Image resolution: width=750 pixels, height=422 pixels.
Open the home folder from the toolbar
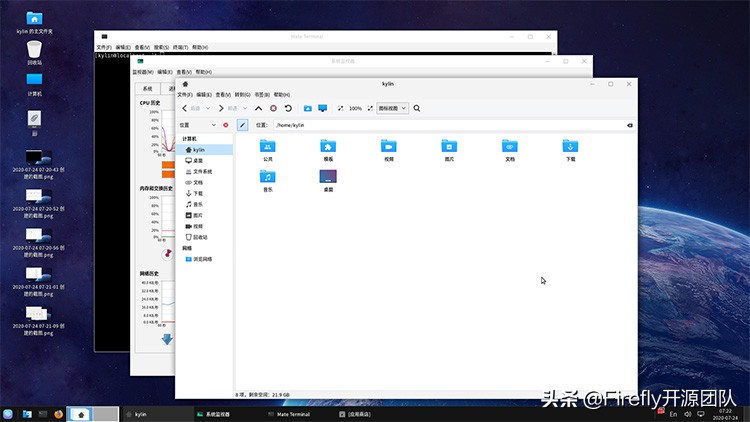point(308,109)
